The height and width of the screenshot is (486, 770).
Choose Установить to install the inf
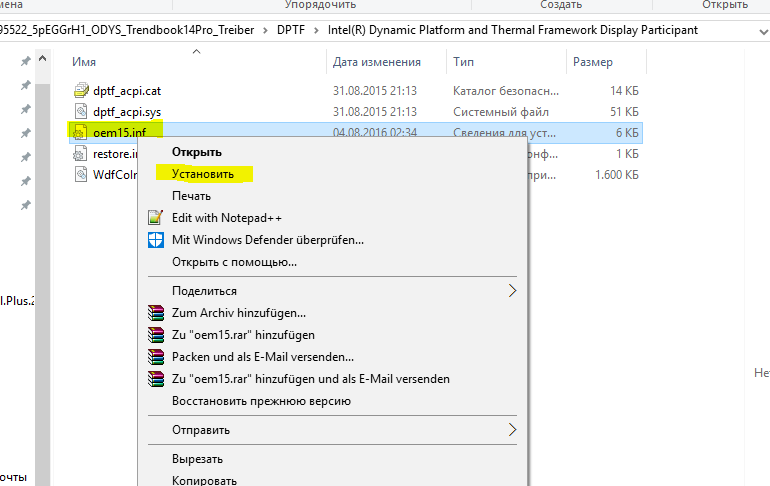[203, 174]
